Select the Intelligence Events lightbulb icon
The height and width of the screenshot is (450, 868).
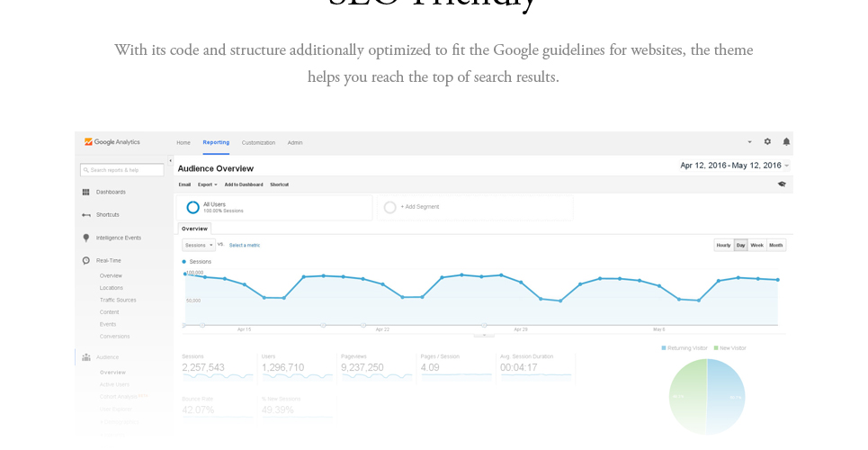tap(86, 238)
